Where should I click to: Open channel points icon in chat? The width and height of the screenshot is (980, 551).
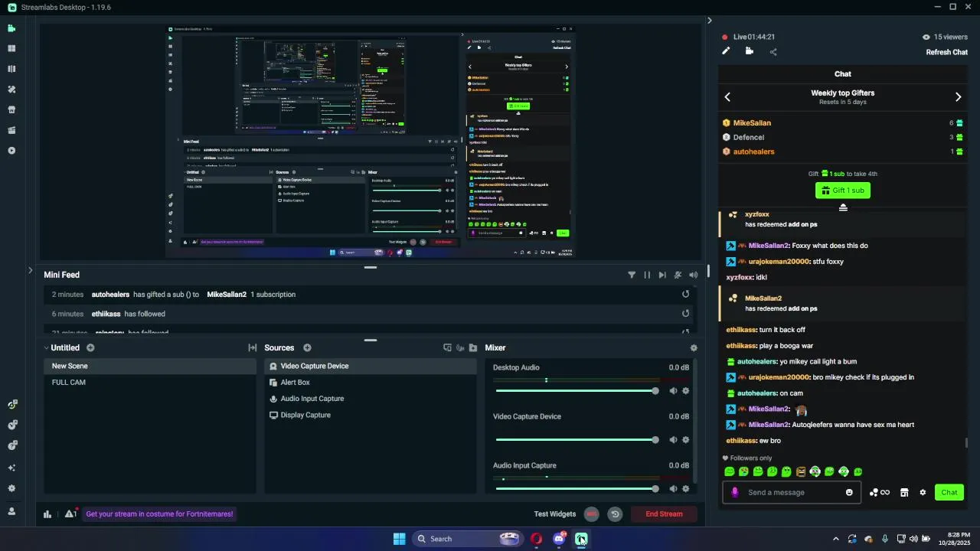pyautogui.click(x=879, y=492)
